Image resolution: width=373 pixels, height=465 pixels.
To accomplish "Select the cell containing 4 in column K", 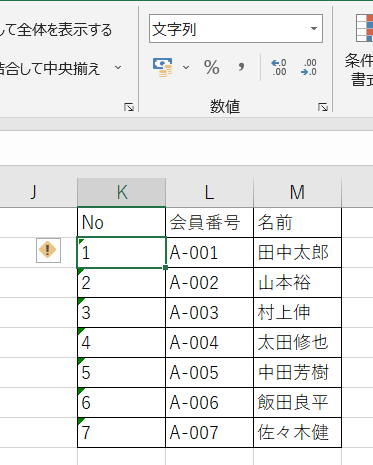I will click(x=122, y=342).
